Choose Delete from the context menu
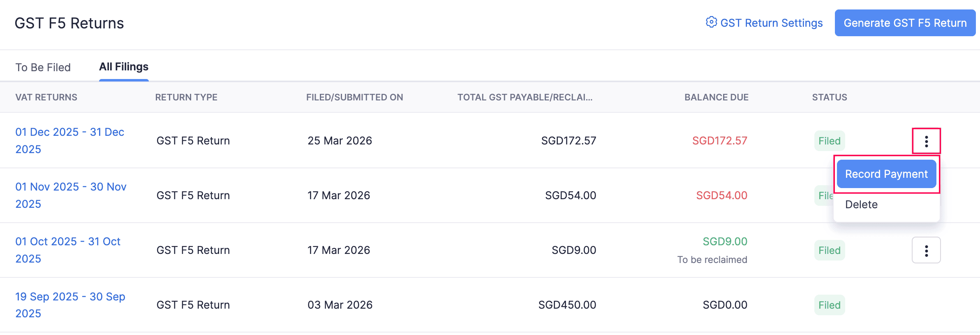Screen dimensions: 980x335 point(861,205)
